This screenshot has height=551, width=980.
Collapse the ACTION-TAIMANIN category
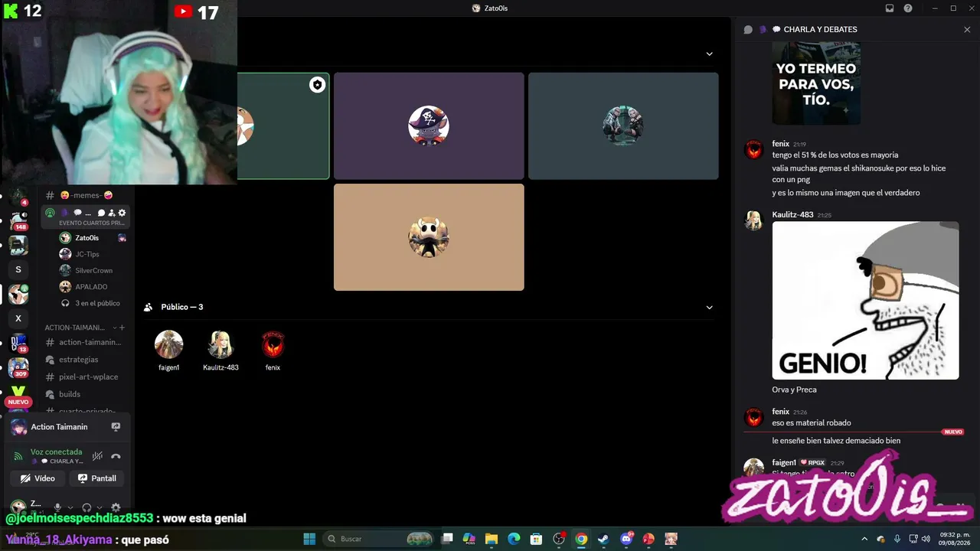pyautogui.click(x=115, y=328)
